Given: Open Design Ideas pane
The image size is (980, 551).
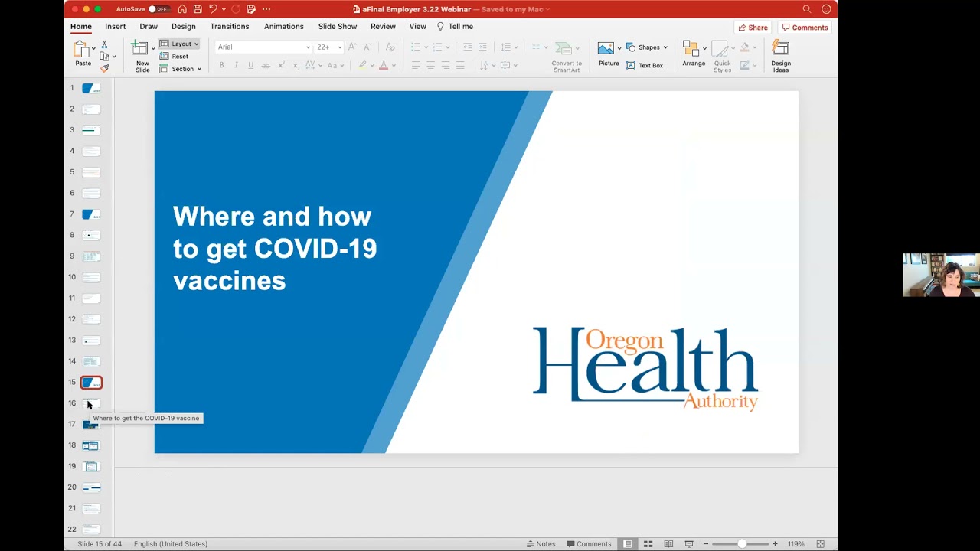Looking at the screenshot, I should point(781,57).
